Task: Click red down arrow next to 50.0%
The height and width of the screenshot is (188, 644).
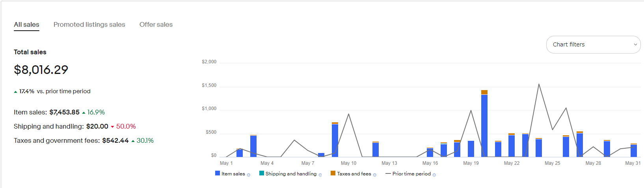Action: point(112,127)
